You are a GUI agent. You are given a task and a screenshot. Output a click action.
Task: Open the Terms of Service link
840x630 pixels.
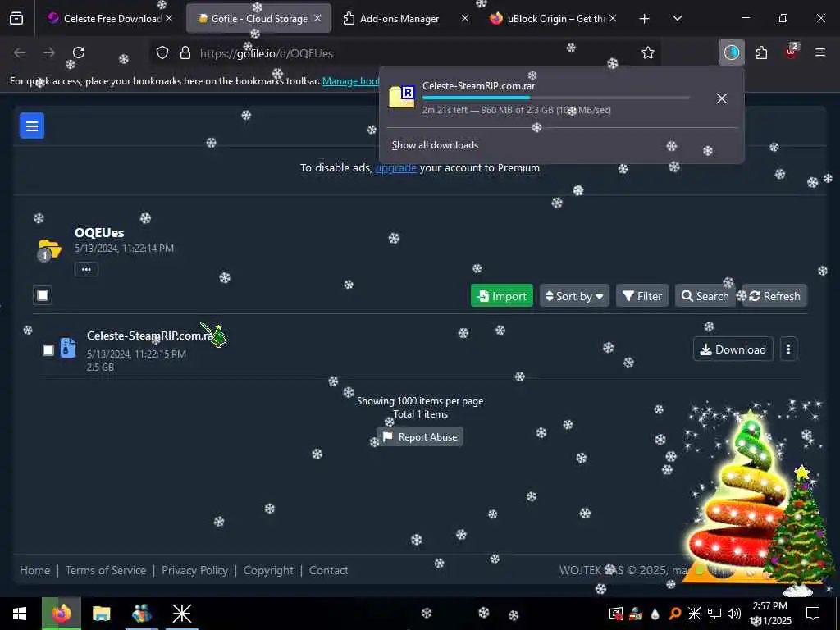(x=106, y=571)
